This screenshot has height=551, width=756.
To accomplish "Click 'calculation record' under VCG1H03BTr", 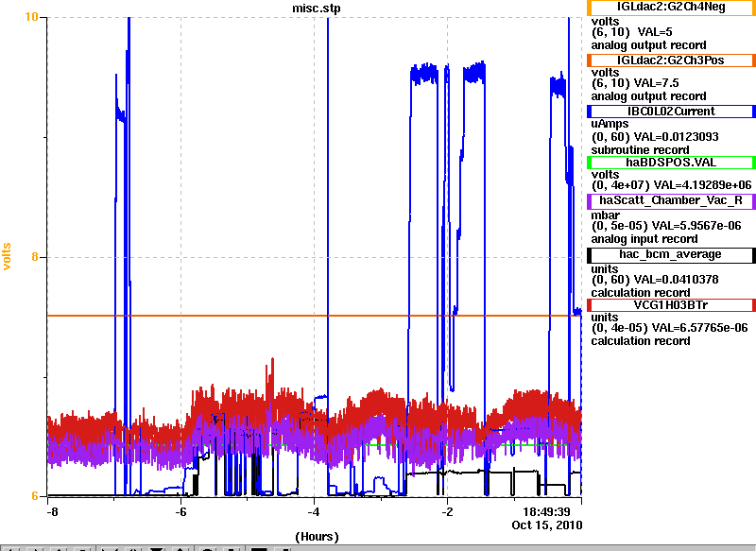I will [641, 341].
